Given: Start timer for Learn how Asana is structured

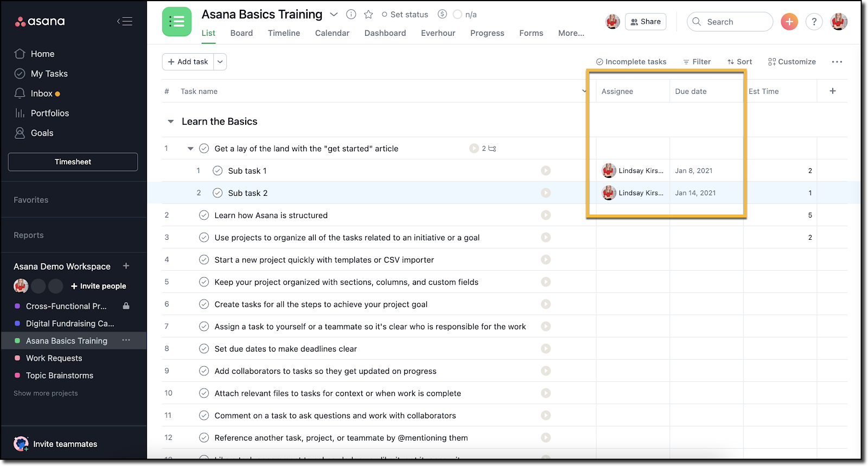Looking at the screenshot, I should 546,215.
